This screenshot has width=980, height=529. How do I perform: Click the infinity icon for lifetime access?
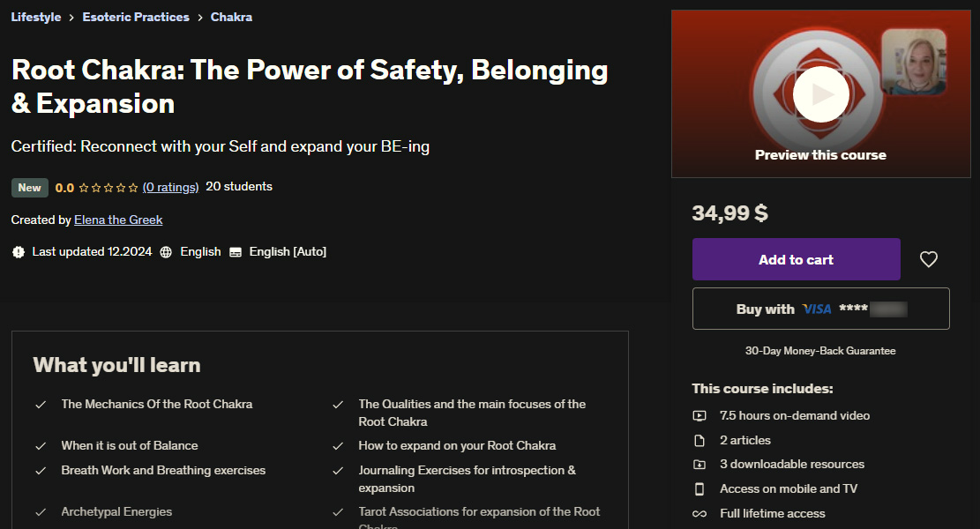(699, 513)
